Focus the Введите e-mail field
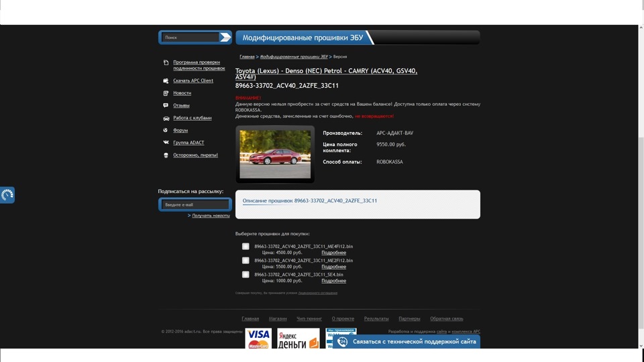The height and width of the screenshot is (362, 644). [195, 204]
